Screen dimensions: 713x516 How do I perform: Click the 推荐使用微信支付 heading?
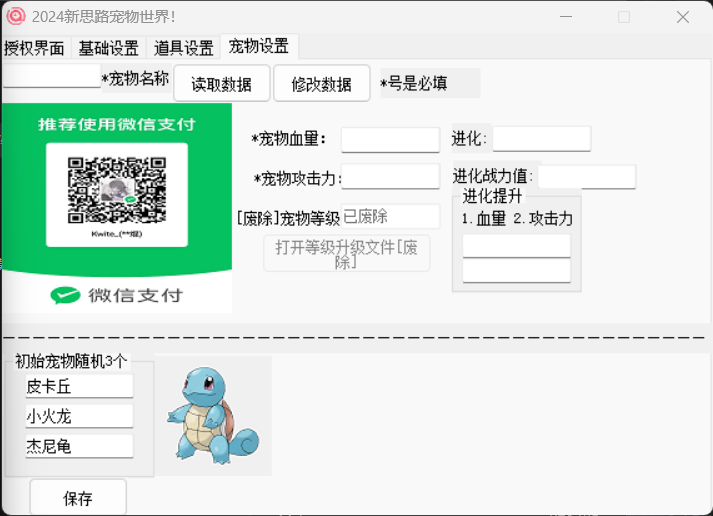(x=117, y=124)
